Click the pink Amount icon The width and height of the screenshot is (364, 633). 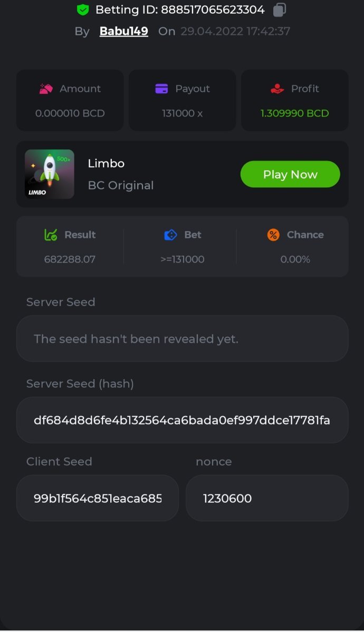(46, 89)
